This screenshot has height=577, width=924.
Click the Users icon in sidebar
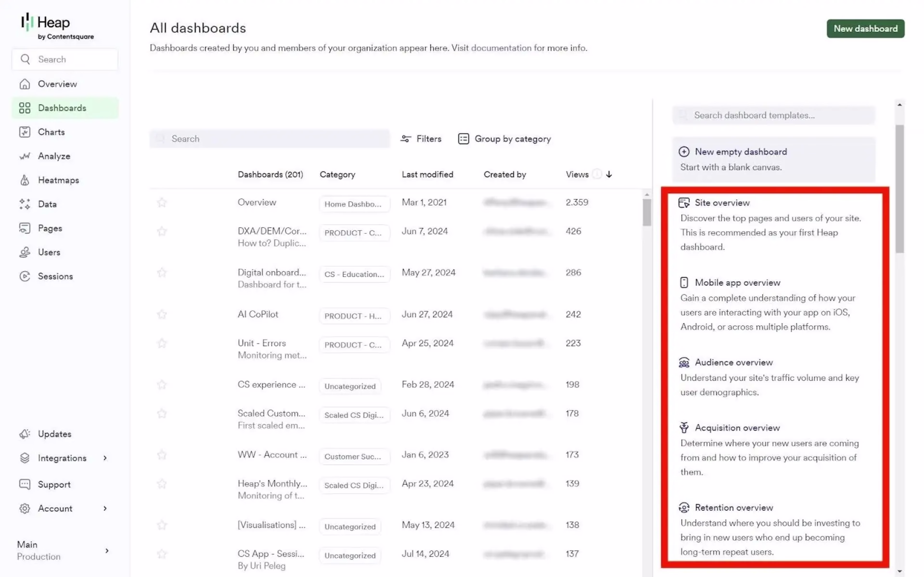(25, 252)
